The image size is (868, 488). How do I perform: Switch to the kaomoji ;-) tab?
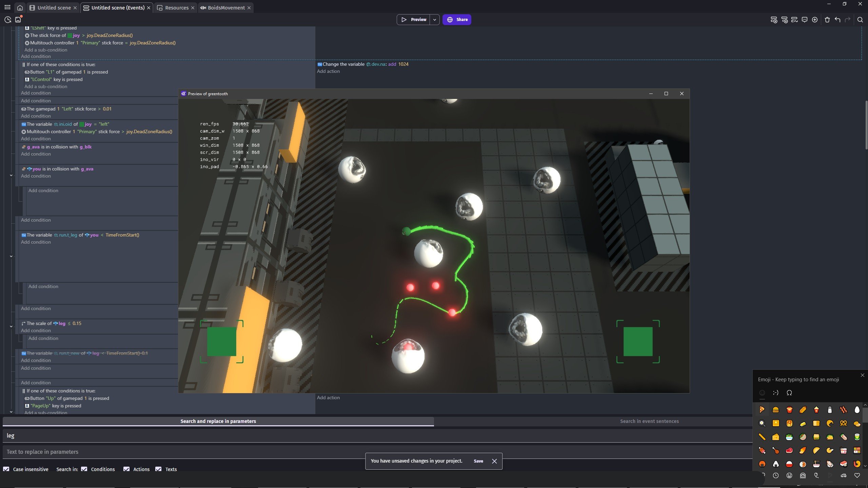click(x=775, y=393)
